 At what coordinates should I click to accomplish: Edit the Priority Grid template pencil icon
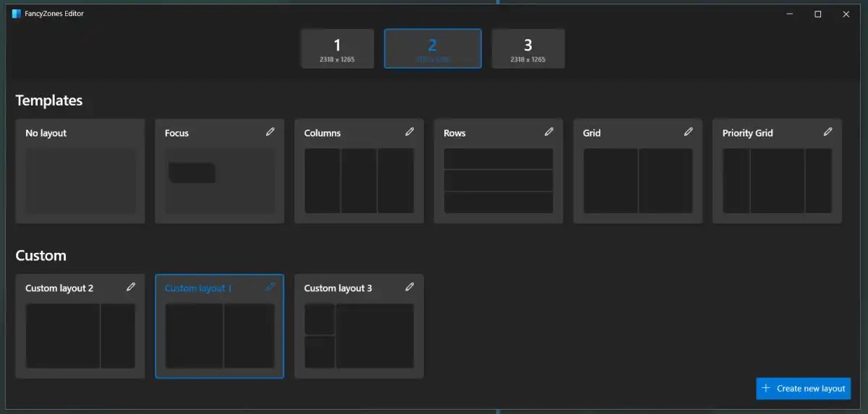click(828, 131)
